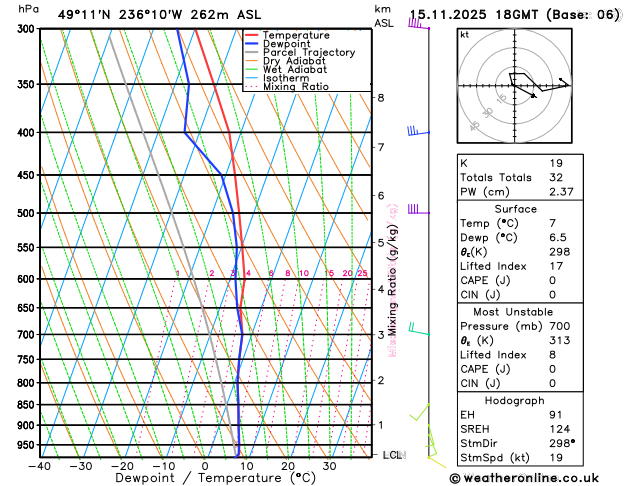629x486 pixels.
Task: Click the Most Unstable section heading
Action: coord(513,312)
